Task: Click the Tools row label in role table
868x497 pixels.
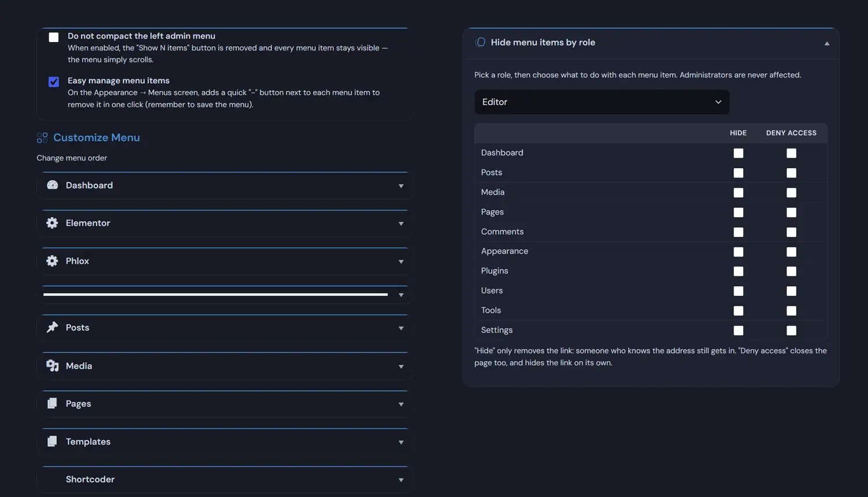Action: coord(491,310)
